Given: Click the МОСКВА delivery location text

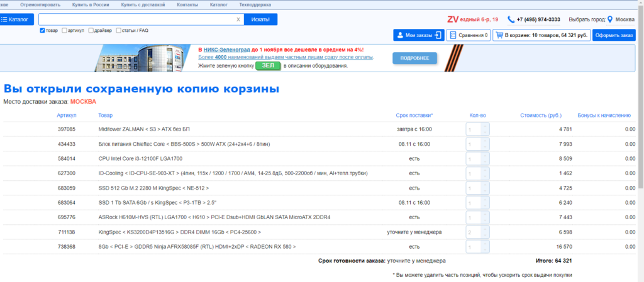Looking at the screenshot, I should click(84, 102).
